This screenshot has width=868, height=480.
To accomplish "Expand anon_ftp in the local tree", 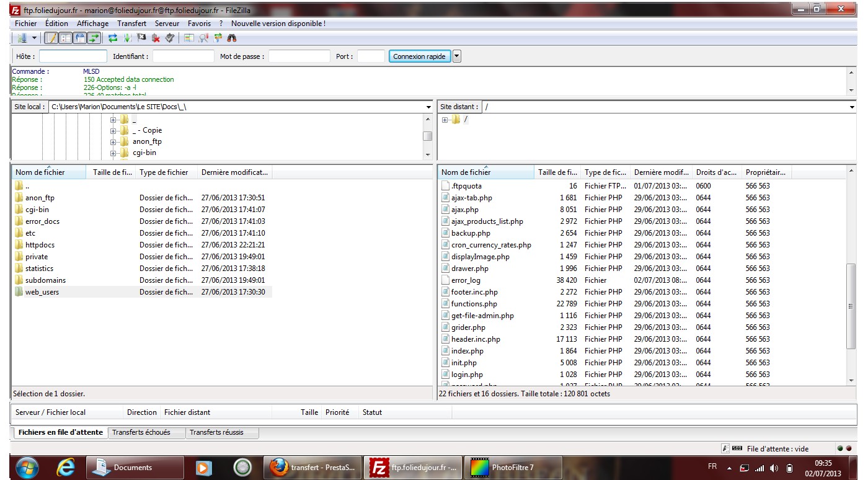I will [x=113, y=141].
